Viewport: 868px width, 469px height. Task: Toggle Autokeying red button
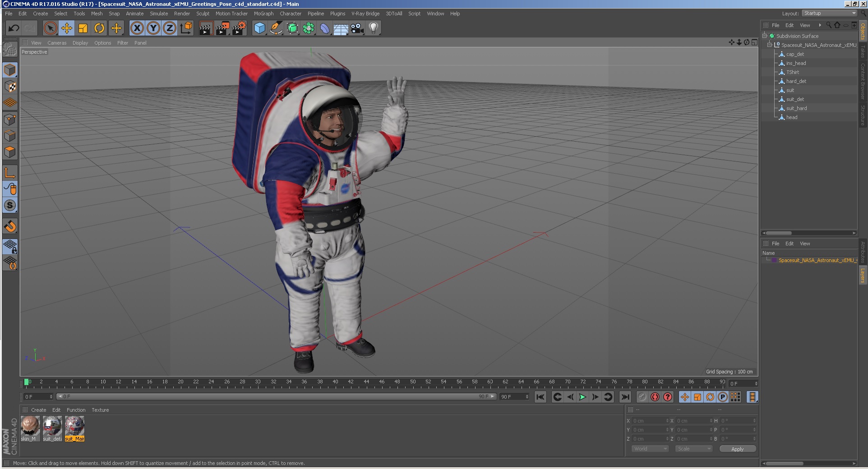[655, 397]
